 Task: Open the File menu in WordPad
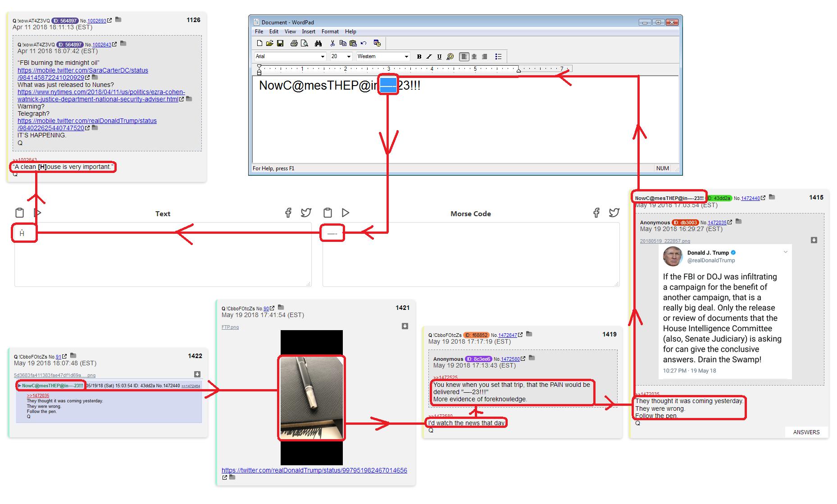[x=259, y=32]
